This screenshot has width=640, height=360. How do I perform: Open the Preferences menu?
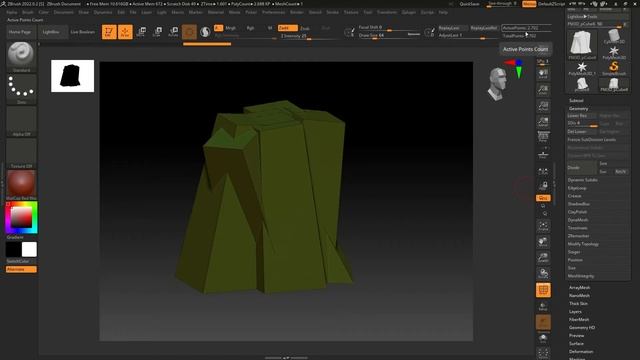pos(273,12)
